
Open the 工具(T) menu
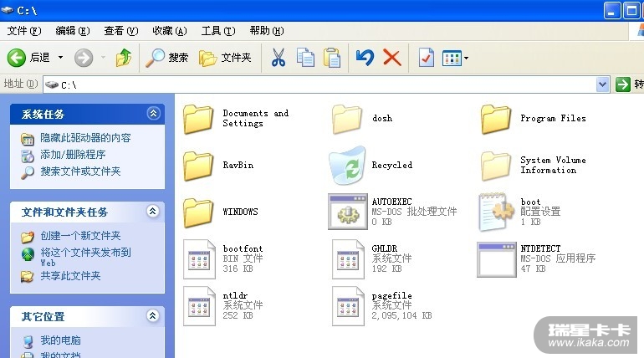point(217,31)
